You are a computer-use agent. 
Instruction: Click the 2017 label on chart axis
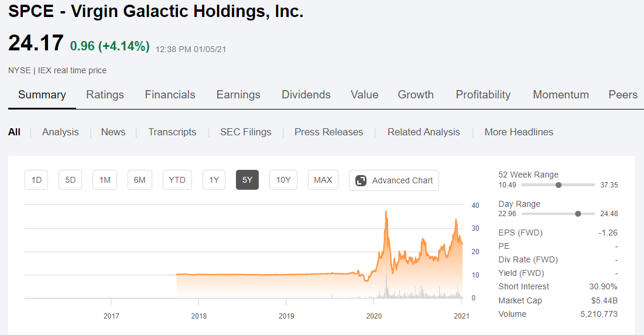111,316
